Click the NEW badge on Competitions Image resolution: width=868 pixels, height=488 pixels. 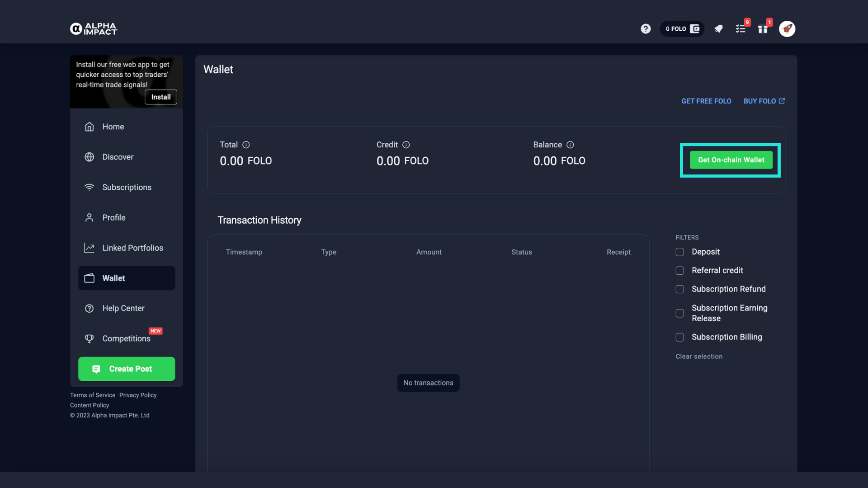point(156,331)
